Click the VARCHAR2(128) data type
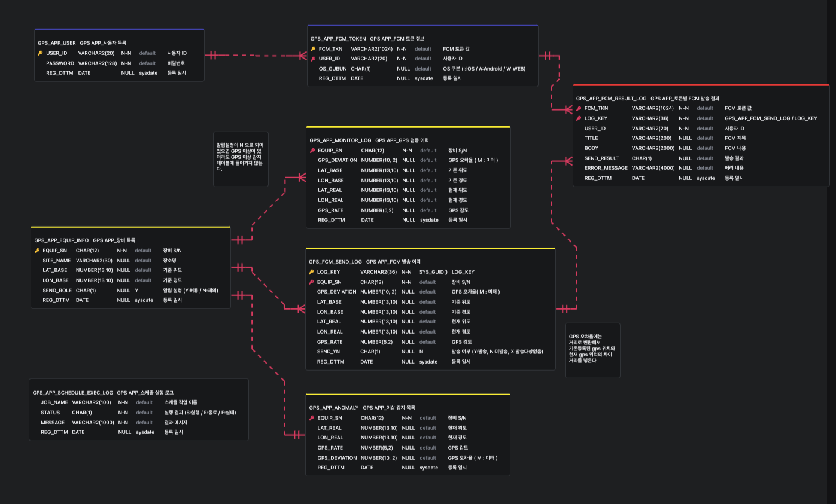Image resolution: width=836 pixels, height=504 pixels. (x=98, y=63)
